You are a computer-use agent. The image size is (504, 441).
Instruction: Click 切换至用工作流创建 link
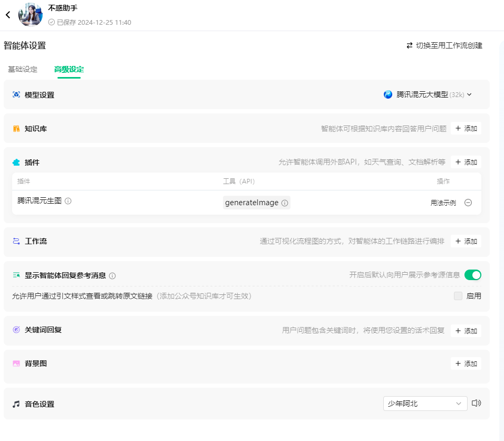tap(449, 45)
